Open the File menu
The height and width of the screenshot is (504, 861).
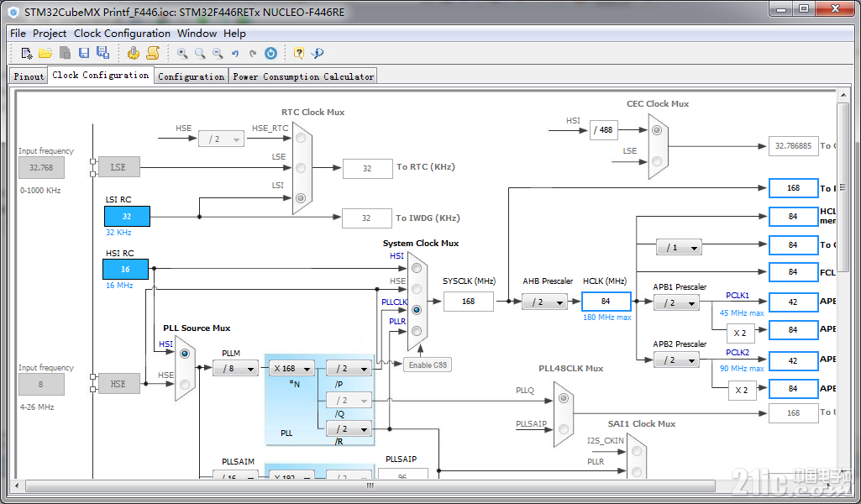click(x=18, y=33)
